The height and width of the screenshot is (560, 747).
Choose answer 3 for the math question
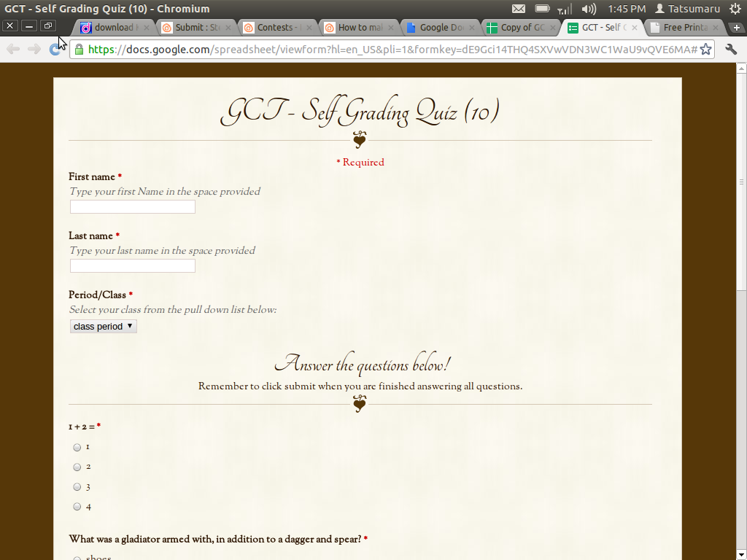[77, 486]
